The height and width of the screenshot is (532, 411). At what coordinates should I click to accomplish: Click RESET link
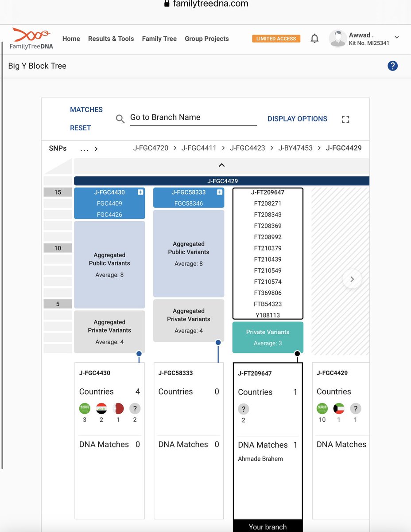(81, 128)
